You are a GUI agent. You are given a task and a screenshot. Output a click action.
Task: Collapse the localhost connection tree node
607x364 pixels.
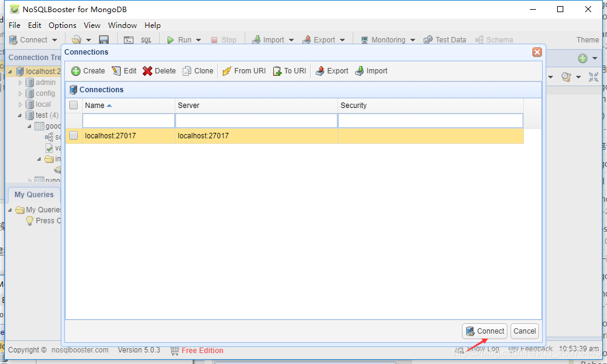point(10,72)
